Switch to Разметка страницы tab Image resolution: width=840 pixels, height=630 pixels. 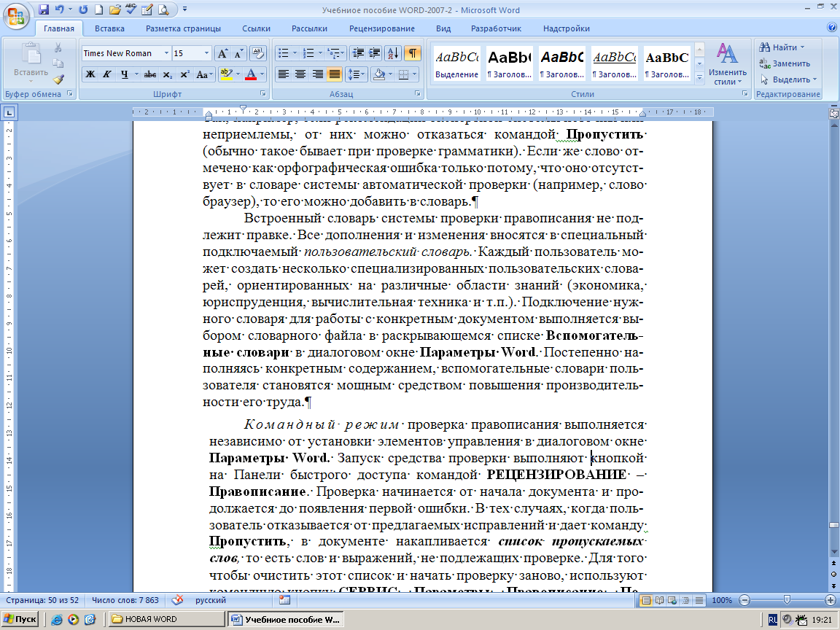click(x=183, y=28)
